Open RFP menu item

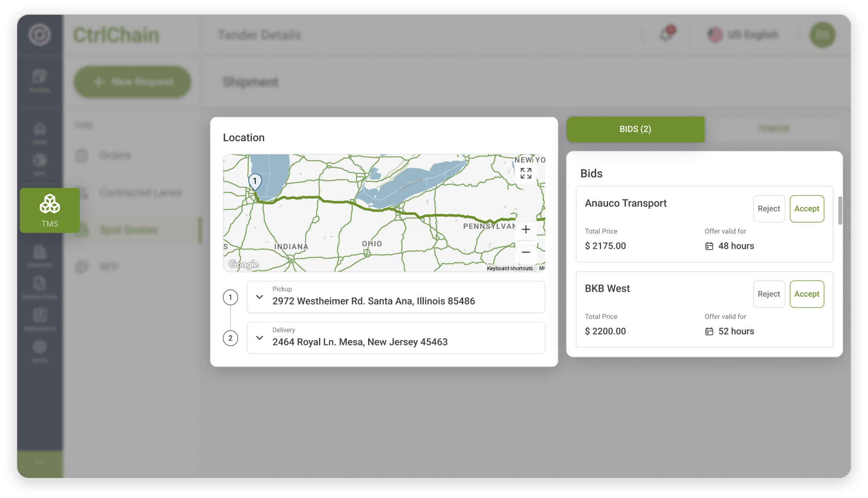pyautogui.click(x=109, y=267)
